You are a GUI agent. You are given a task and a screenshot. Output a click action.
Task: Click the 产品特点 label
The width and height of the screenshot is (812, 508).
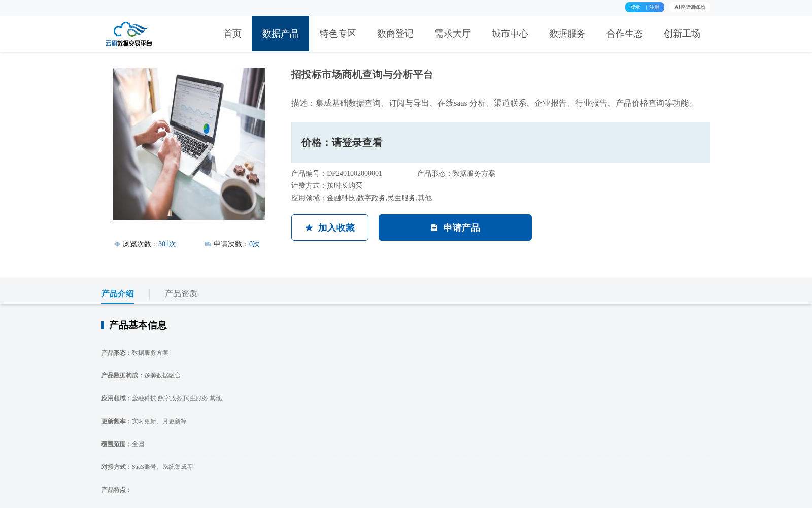116,490
